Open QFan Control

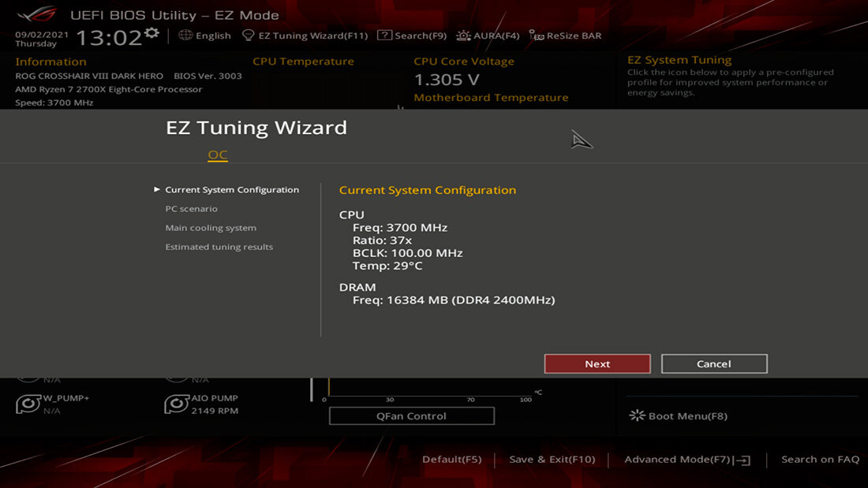tap(411, 416)
